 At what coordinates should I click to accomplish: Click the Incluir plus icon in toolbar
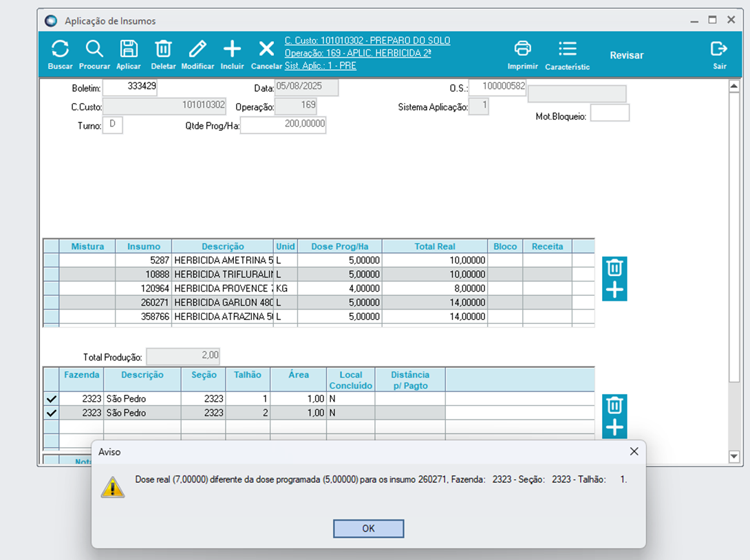coord(232,49)
